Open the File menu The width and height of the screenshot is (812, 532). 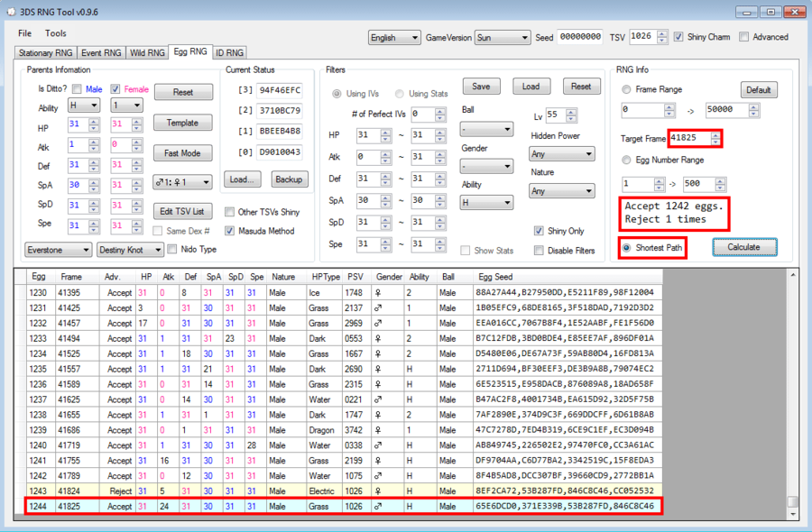click(24, 33)
